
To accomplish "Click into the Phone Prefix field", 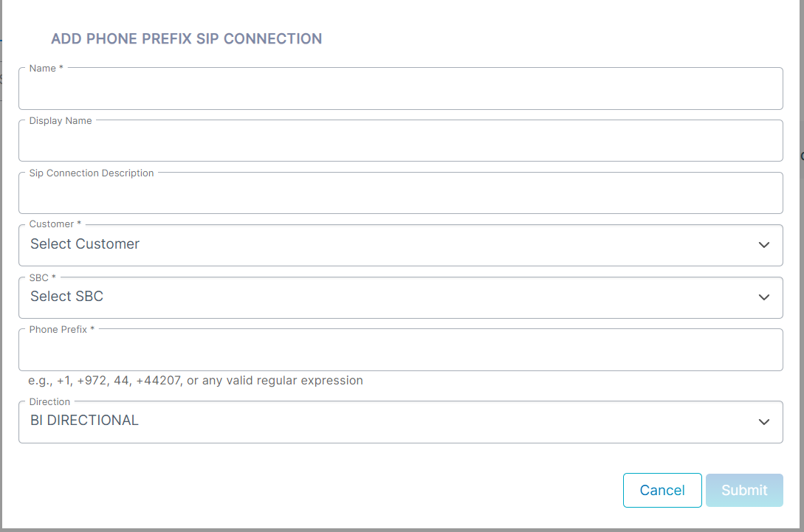I will coord(400,350).
